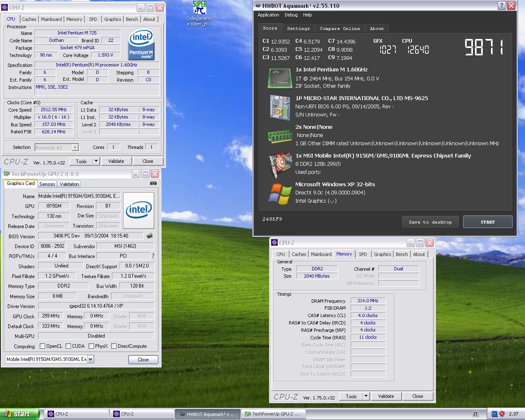Select TechPowerUp GPU-Z taskbar button
The width and height of the screenshot is (525, 420).
point(273,414)
